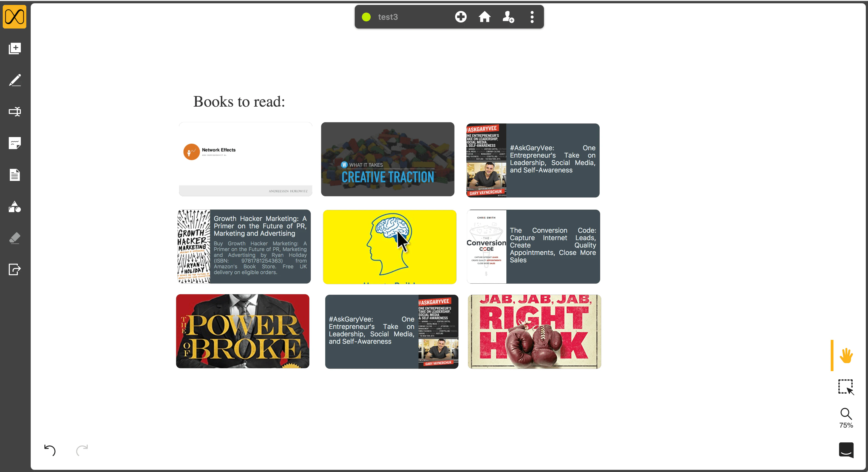Activate the marquee selection tool
This screenshot has width=868, height=472.
pyautogui.click(x=846, y=387)
